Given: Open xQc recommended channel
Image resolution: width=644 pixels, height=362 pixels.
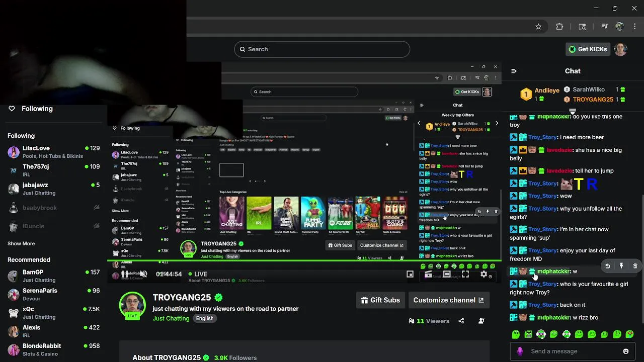Looking at the screenshot, I should click(x=53, y=313).
